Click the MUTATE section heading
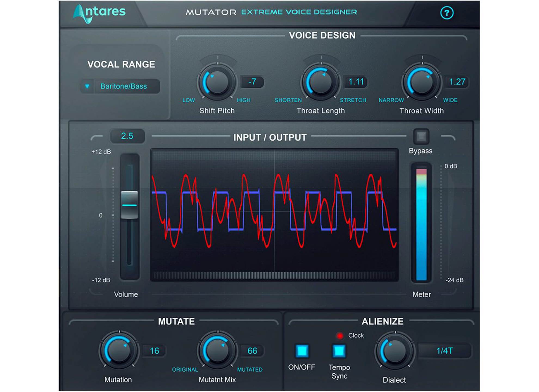539x392 pixels. coord(176,321)
